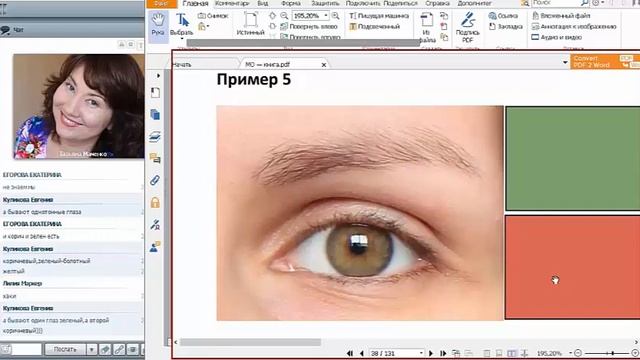This screenshot has height=360, width=640.
Task: Switch to the Комментарии ribbon tab
Action: point(232,4)
